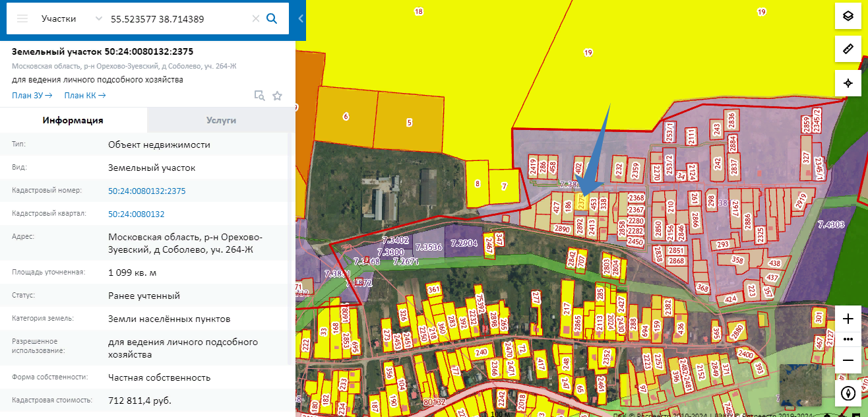
Task: Switch to the Услуги tab
Action: (221, 120)
